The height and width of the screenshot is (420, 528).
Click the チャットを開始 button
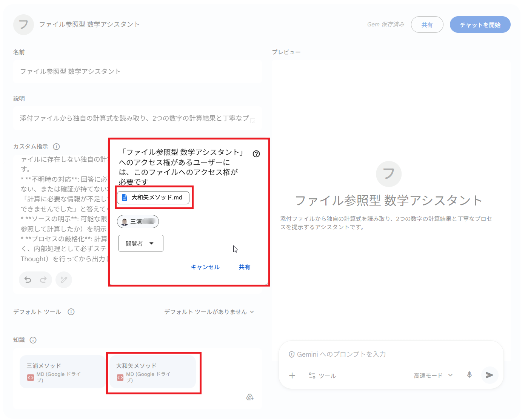480,25
